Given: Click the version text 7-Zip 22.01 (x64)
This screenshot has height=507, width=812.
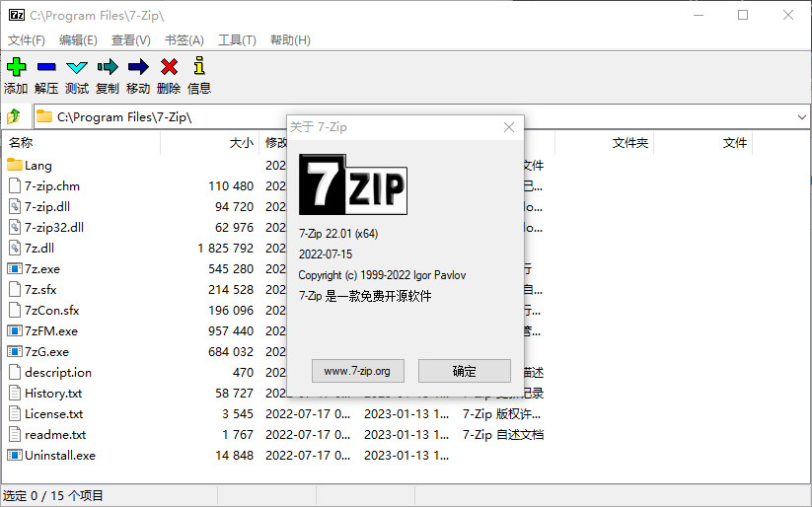Looking at the screenshot, I should point(338,234).
